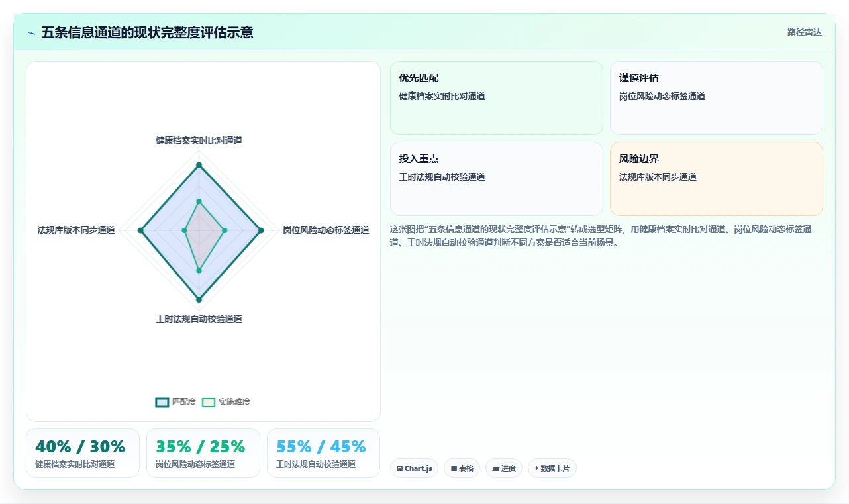Open the 风险边界 card
The image size is (849, 504).
tap(717, 179)
